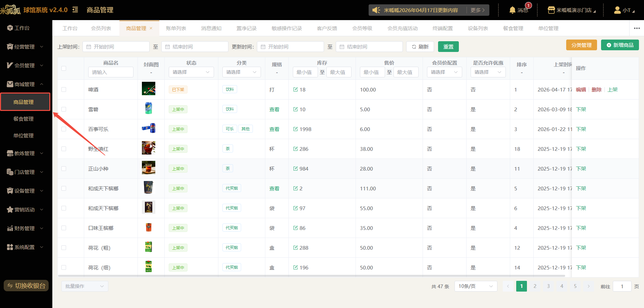Open the 小T user menu
The width and height of the screenshot is (644, 308).
624,10
